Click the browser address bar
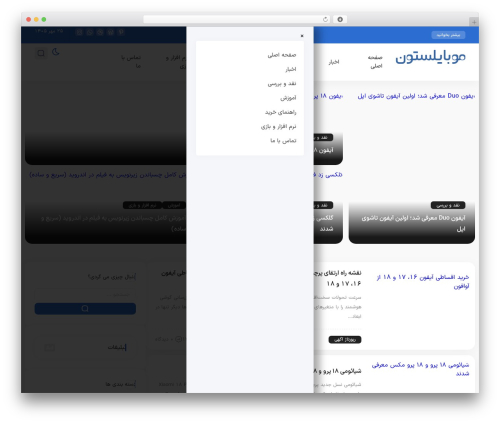This screenshot has height=423, width=500. [237, 19]
